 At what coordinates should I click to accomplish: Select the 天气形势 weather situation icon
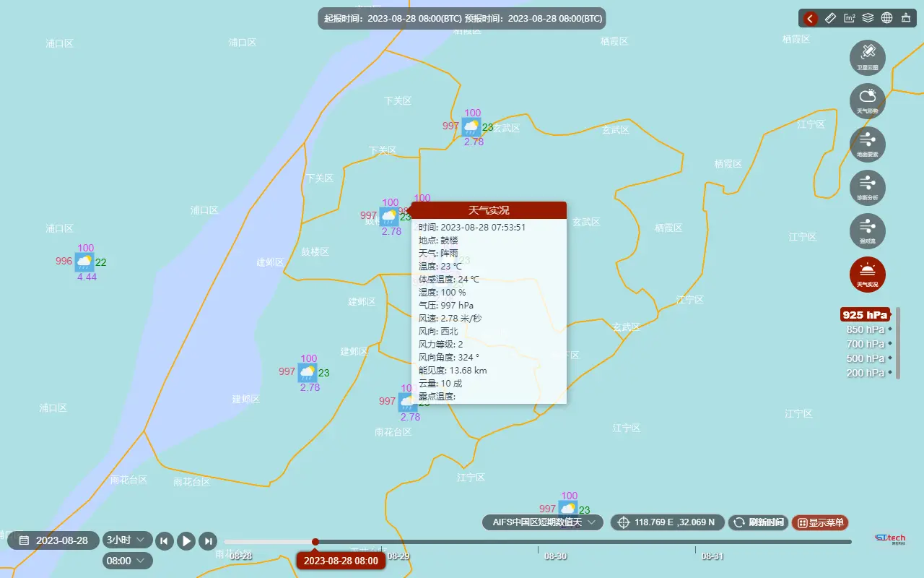(867, 100)
